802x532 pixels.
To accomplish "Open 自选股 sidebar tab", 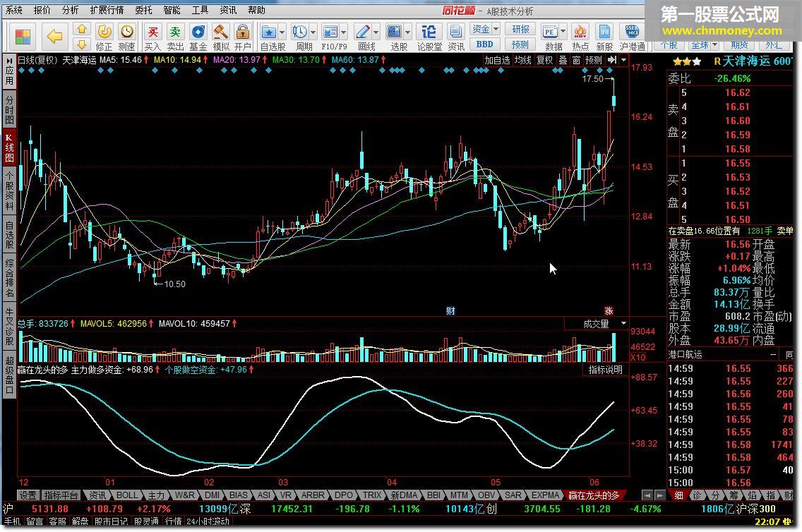I will (x=9, y=235).
